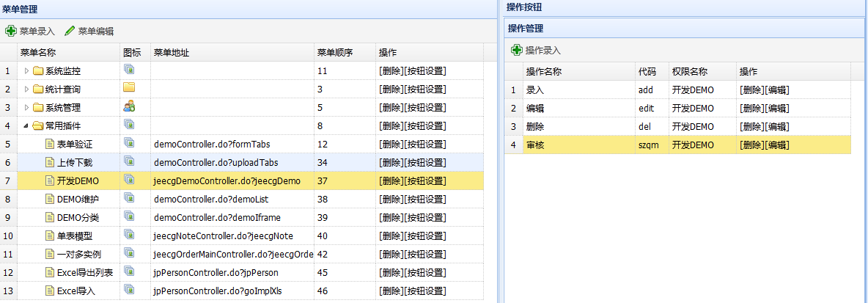Collapse the 常用插件 tree node
The image size is (868, 303).
tap(26, 125)
